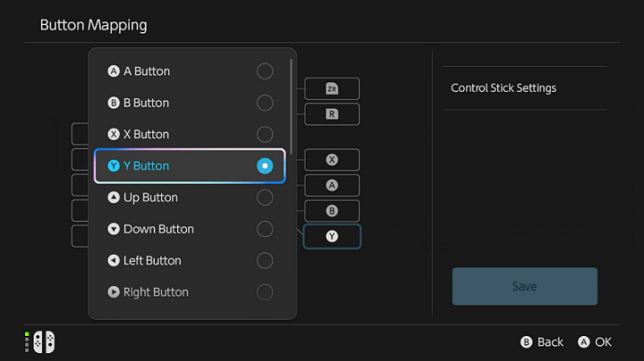Click the 'Up Button' text label
Image resolution: width=644 pixels, height=361 pixels.
(151, 197)
